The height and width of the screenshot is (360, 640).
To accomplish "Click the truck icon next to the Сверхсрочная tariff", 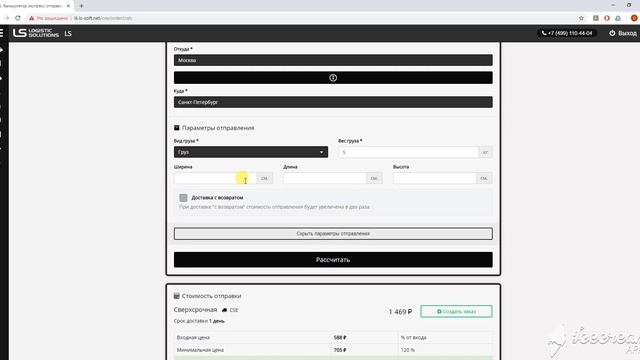I will (x=224, y=310).
